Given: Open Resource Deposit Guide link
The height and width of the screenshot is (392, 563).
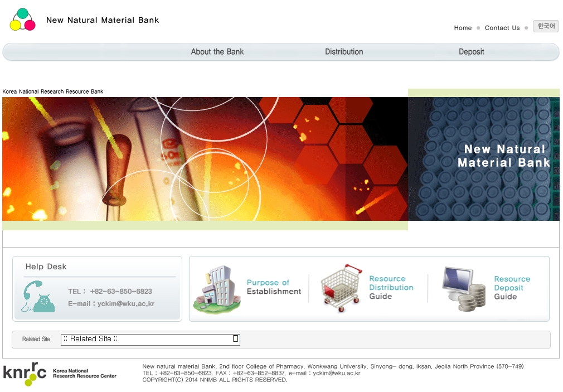Looking at the screenshot, I should (x=512, y=288).
